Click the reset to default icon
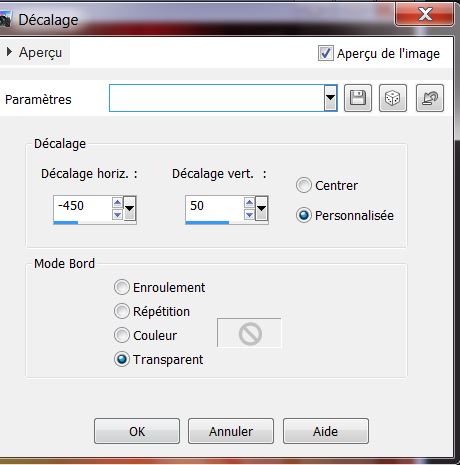The image size is (460, 465). pos(430,98)
